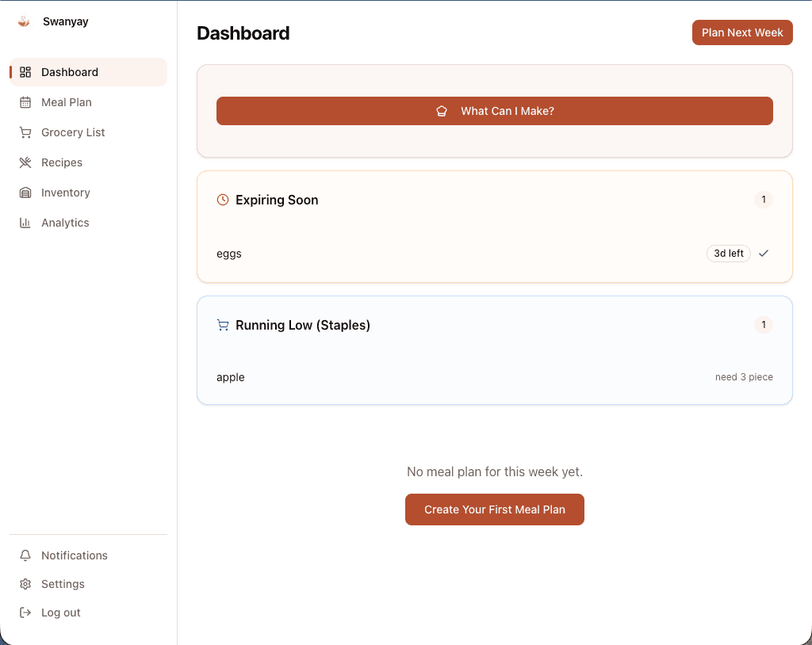Select the Dashboard grid icon
Screen dimensions: 812x645
pos(26,71)
